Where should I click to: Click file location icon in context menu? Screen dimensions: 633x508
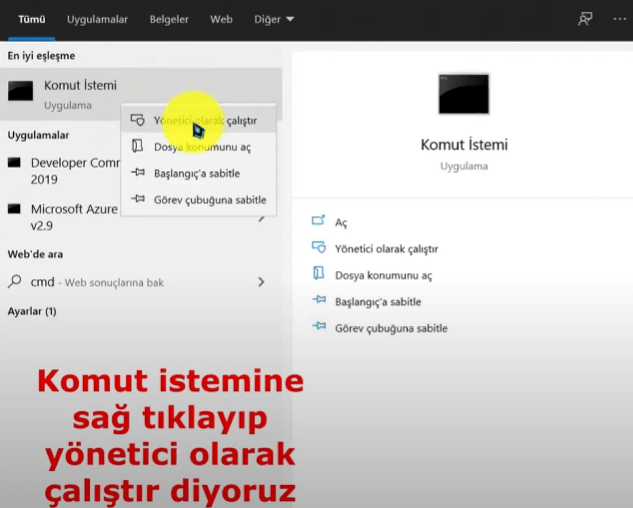[138, 146]
